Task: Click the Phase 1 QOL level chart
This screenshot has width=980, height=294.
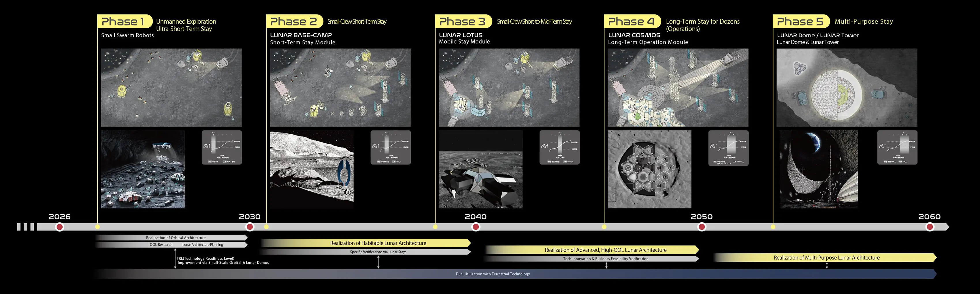Action: click(222, 148)
